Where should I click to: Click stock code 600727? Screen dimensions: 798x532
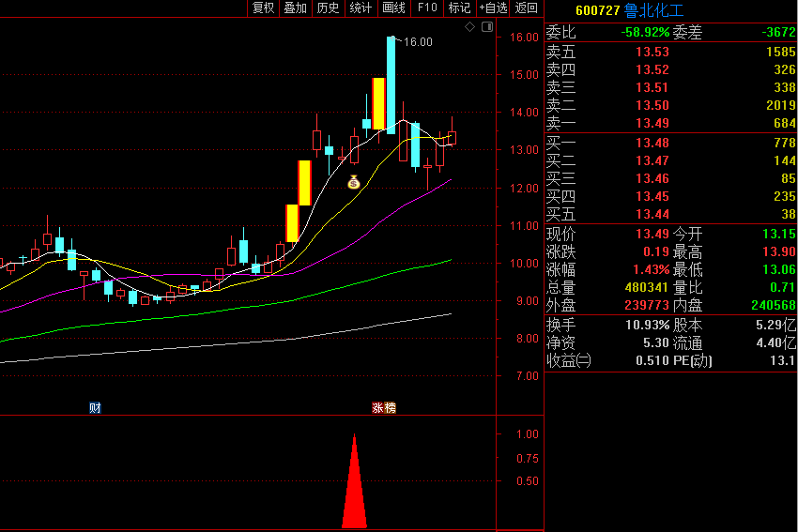tap(597, 10)
